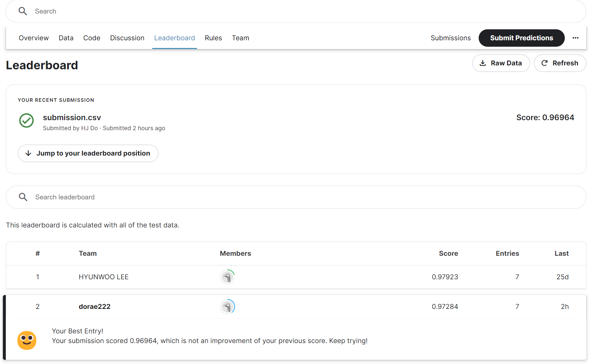Open team HYUNWOO LEE

tap(104, 277)
